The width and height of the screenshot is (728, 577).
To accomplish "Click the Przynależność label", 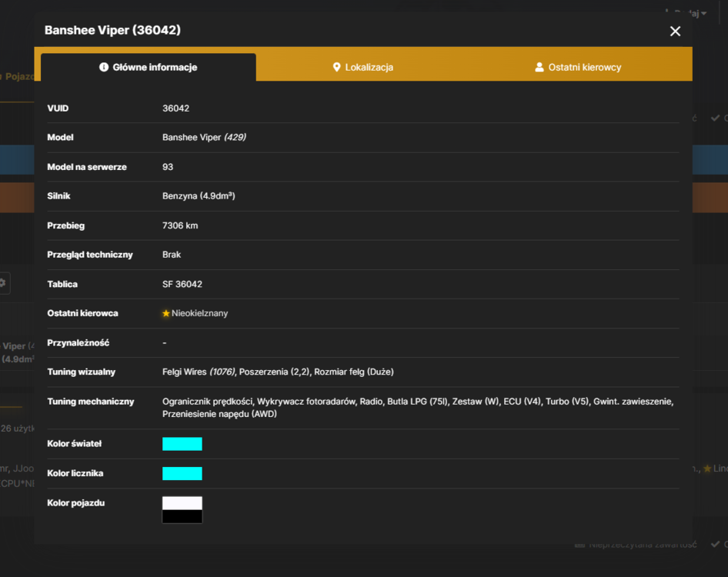I will [x=78, y=343].
